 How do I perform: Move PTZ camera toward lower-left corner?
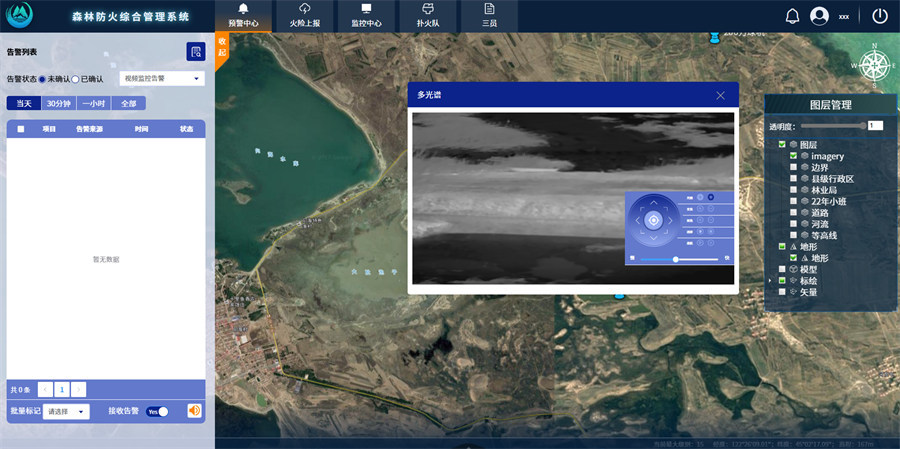(x=642, y=232)
